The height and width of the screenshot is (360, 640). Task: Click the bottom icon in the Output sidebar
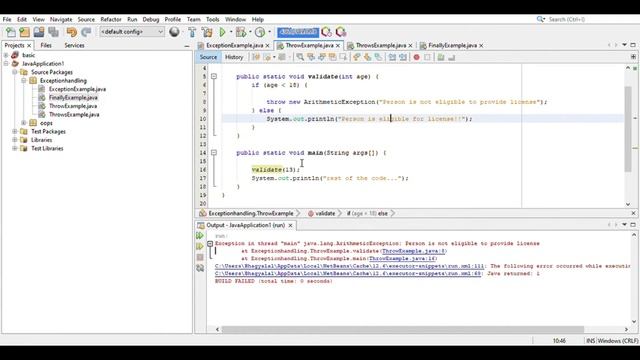[x=200, y=268]
